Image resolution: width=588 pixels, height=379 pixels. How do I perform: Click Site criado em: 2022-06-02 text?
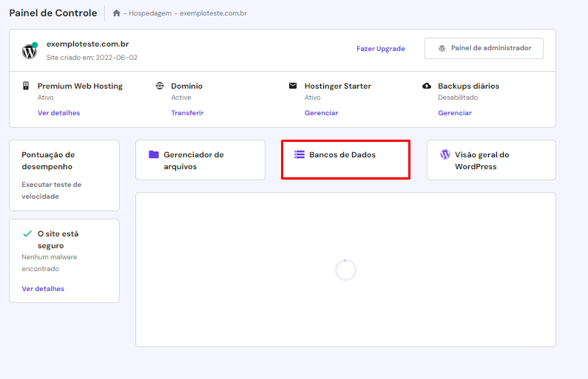click(x=92, y=58)
